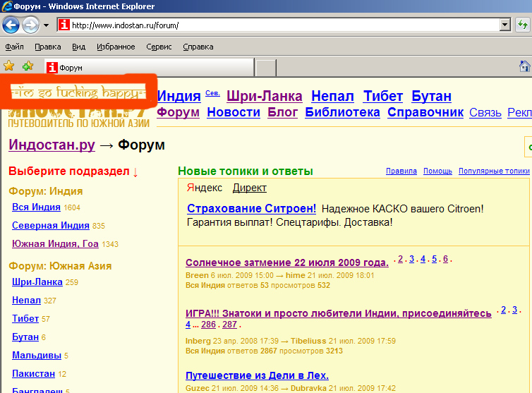Click the Home icon on the toolbar
The image size is (532, 393).
pos(525,66)
